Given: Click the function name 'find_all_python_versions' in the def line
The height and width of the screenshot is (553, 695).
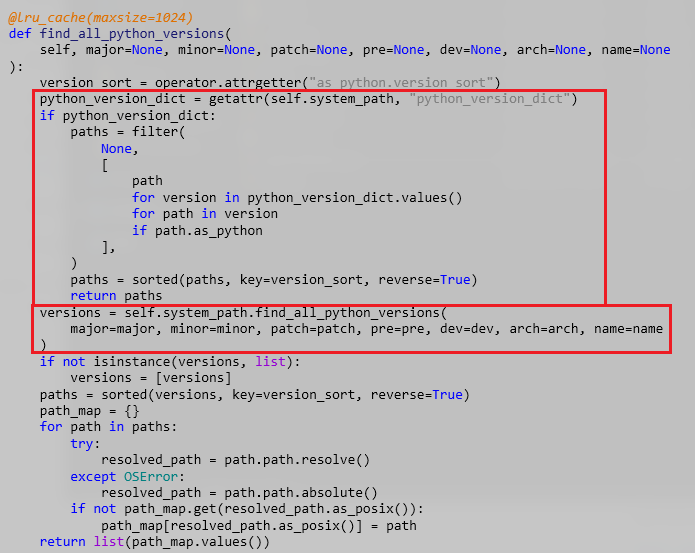Looking at the screenshot, I should click(132, 34).
